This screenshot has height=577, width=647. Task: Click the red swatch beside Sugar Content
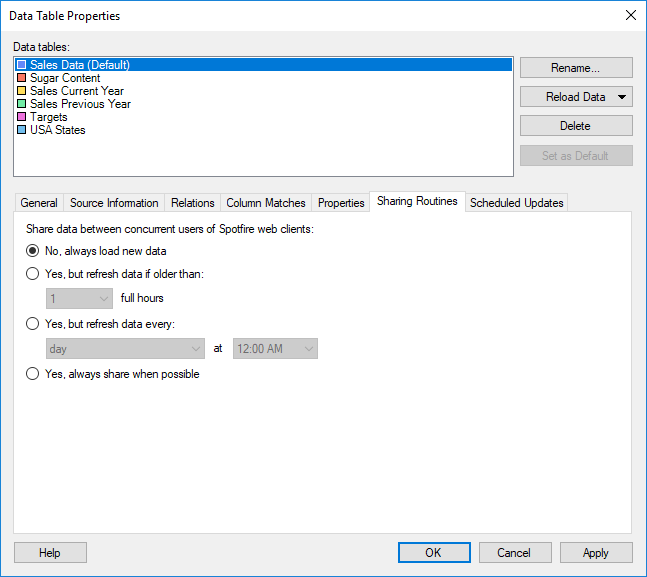pyautogui.click(x=21, y=78)
